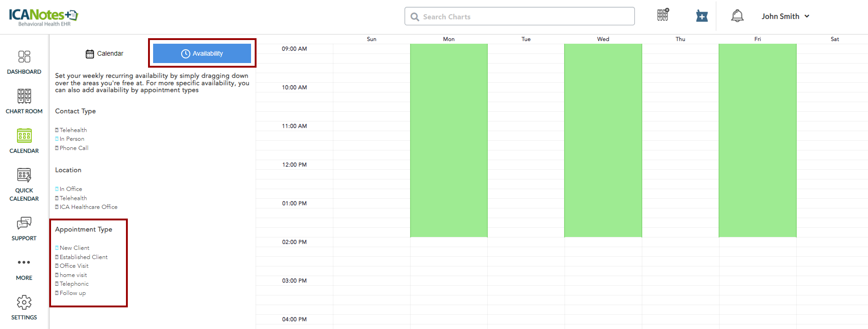Select the Follow up appointment type
Viewport: 868px width, 329px height.
point(57,293)
